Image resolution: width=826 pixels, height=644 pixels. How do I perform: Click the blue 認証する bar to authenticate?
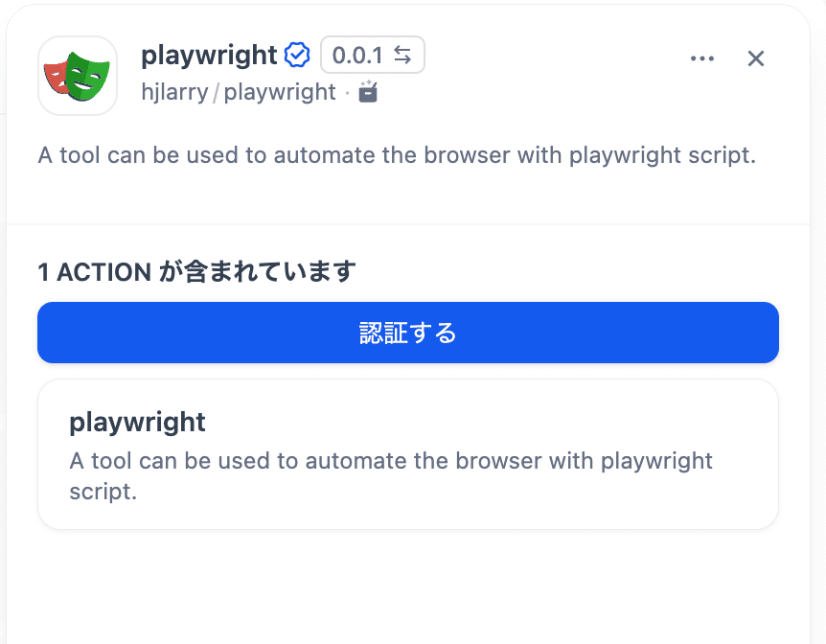[407, 333]
